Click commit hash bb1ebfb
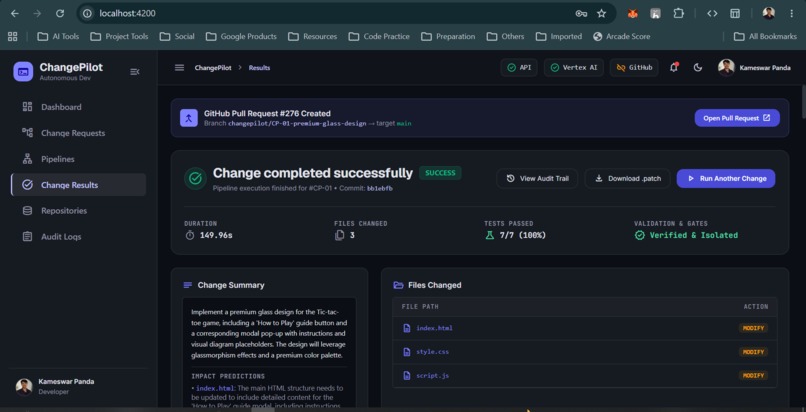 tap(380, 189)
